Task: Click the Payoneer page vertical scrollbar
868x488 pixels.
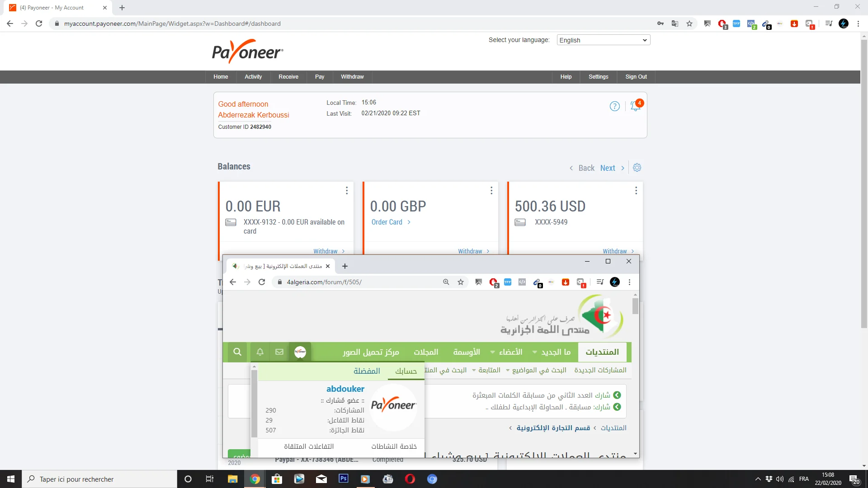Action: pos(864,181)
